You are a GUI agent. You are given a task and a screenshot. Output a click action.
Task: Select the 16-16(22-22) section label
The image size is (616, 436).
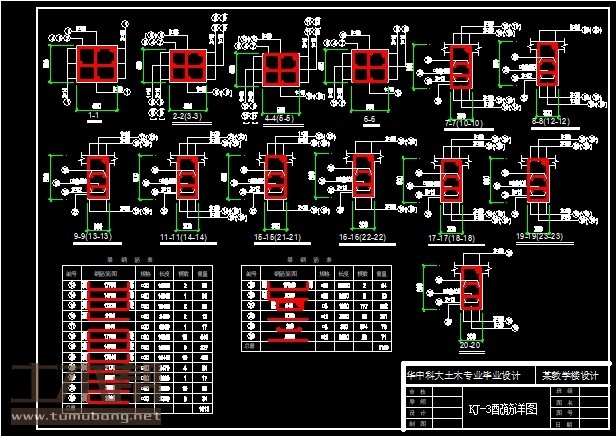362,238
